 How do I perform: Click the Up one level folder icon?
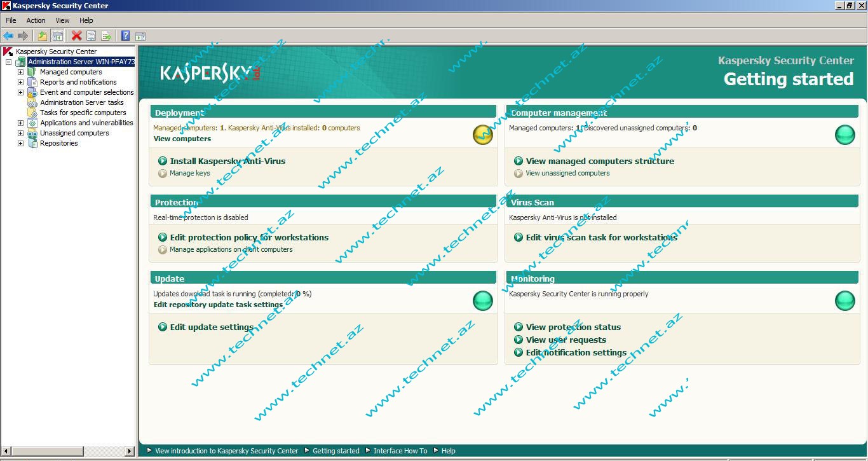[43, 36]
